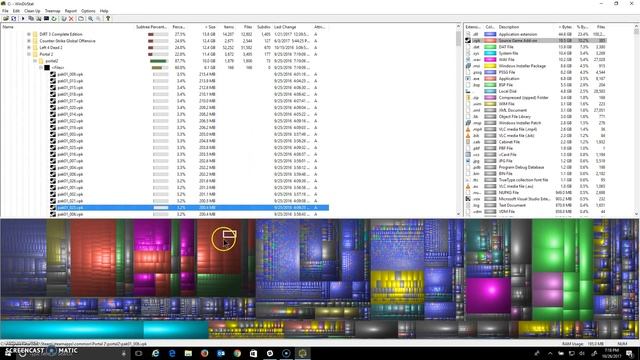Viewport: 640px width, 360px height.
Task: Click the Refresh Selected green arrow icon
Action: click(x=54, y=18)
